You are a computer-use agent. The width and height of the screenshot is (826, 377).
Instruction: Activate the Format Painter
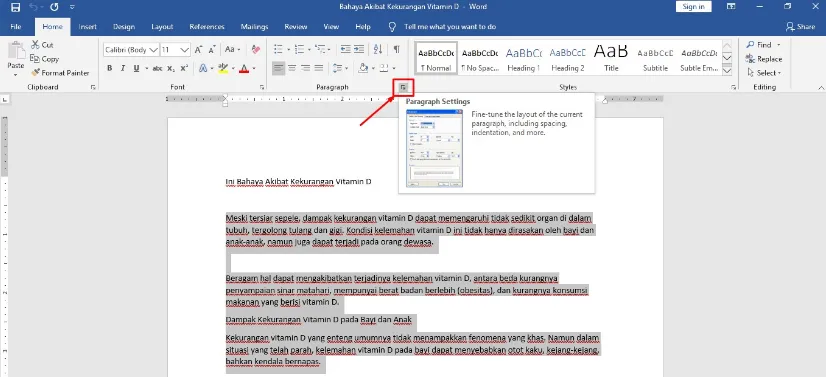60,73
